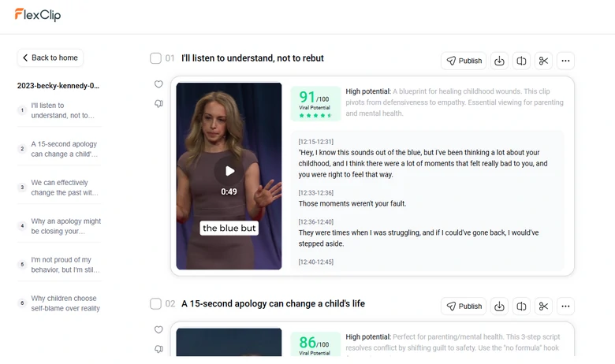The width and height of the screenshot is (615, 364).
Task: Go back using Back to home button
Action: pos(50,58)
